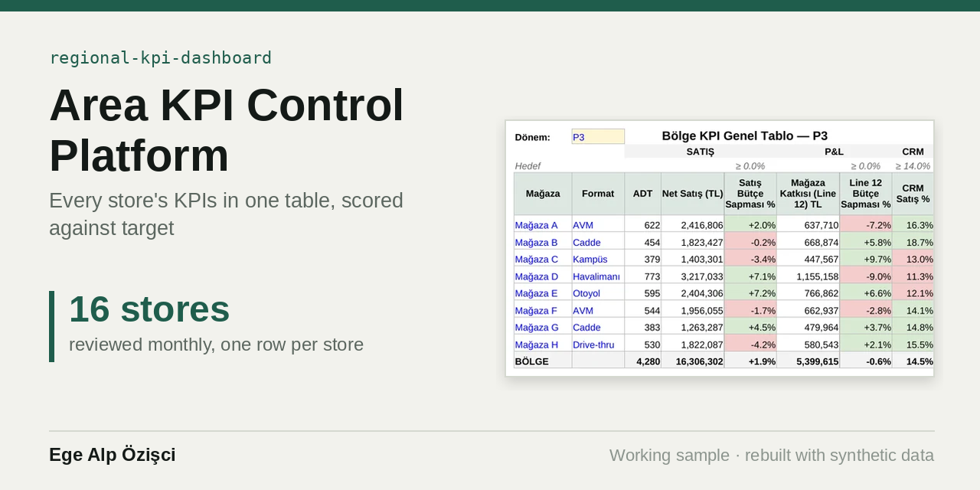This screenshot has height=490, width=980.
Task: Open the Mağaza G store link
Action: [x=537, y=328]
